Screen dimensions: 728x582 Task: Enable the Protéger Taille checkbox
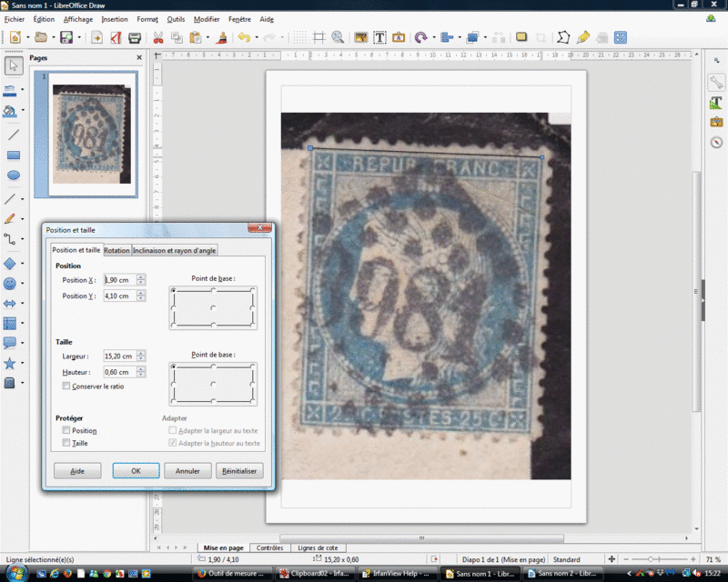pos(66,443)
